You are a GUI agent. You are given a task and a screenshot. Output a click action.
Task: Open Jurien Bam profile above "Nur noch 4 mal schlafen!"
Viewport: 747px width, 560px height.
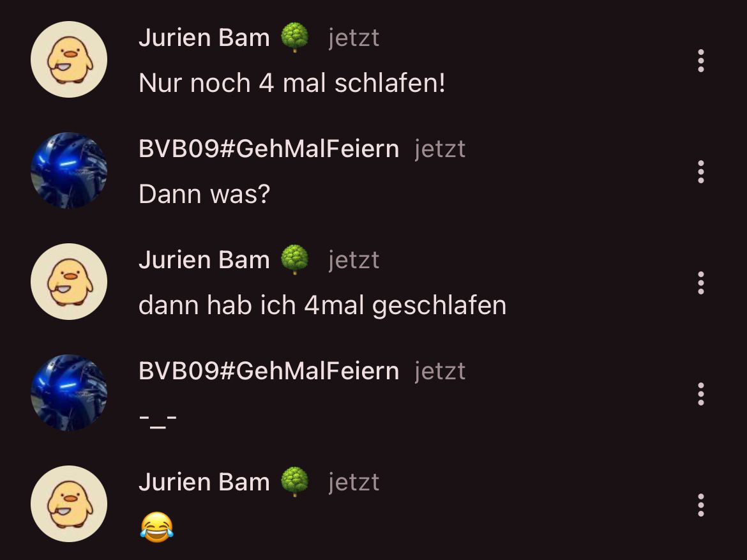pos(204,38)
